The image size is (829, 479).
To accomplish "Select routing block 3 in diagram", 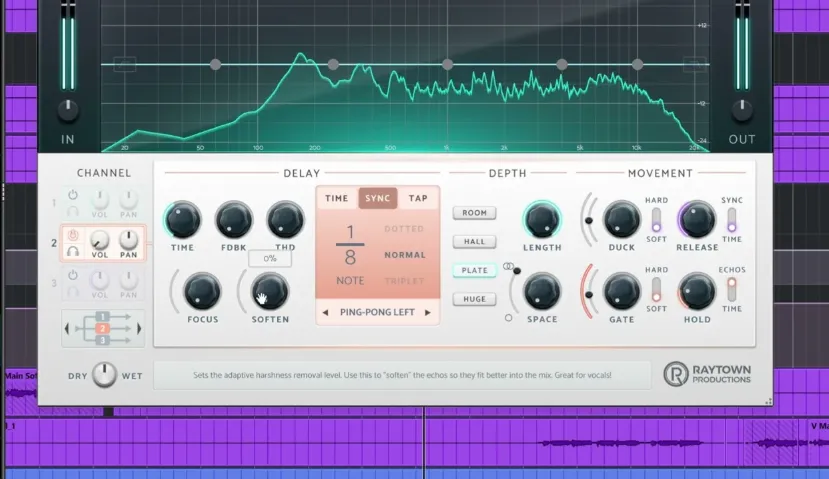I will click(x=103, y=340).
